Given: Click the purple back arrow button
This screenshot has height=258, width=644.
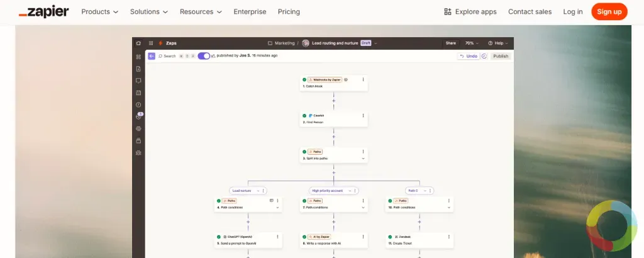Looking at the screenshot, I should 151,56.
